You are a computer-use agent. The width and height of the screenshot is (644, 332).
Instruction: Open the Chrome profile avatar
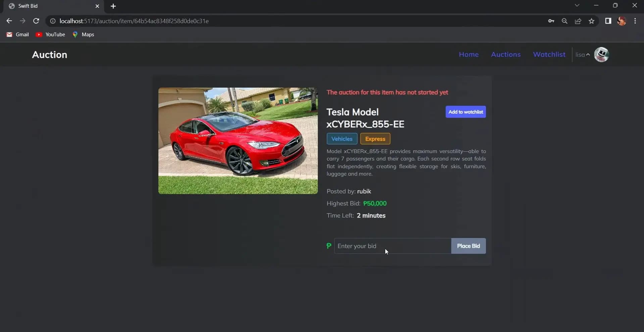(622, 21)
